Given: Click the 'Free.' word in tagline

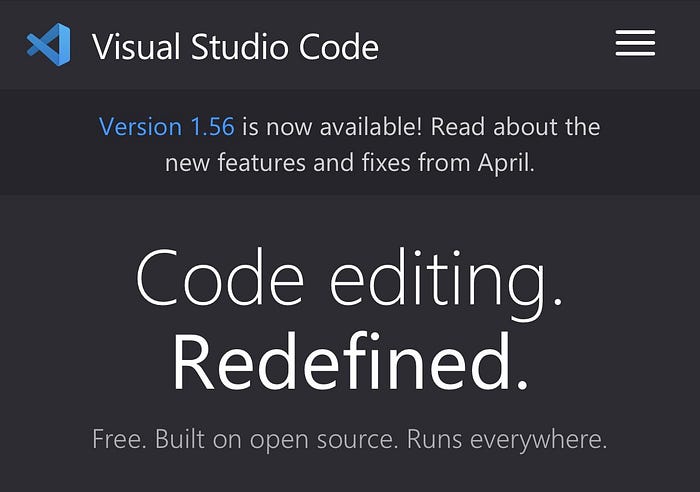Looking at the screenshot, I should [119, 439].
